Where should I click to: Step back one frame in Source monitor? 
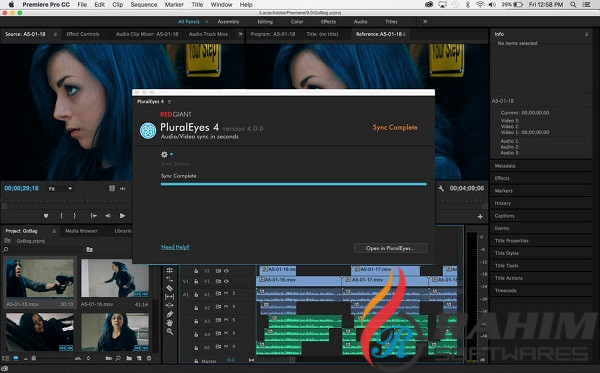(108, 216)
